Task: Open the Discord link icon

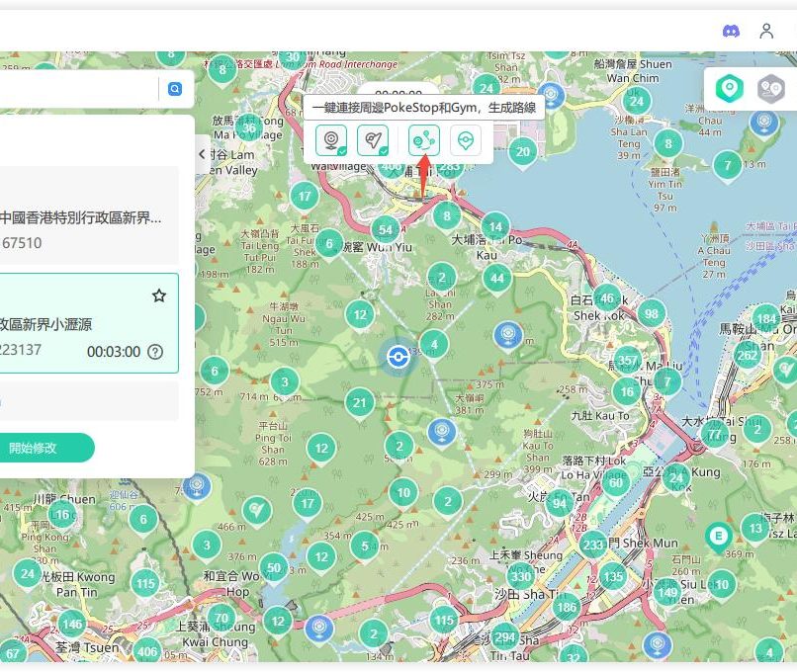Action: [731, 31]
